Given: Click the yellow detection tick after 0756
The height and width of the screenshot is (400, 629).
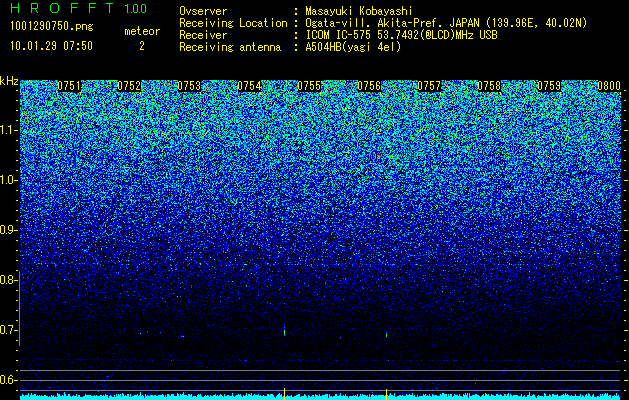Looking at the screenshot, I should tap(386, 394).
